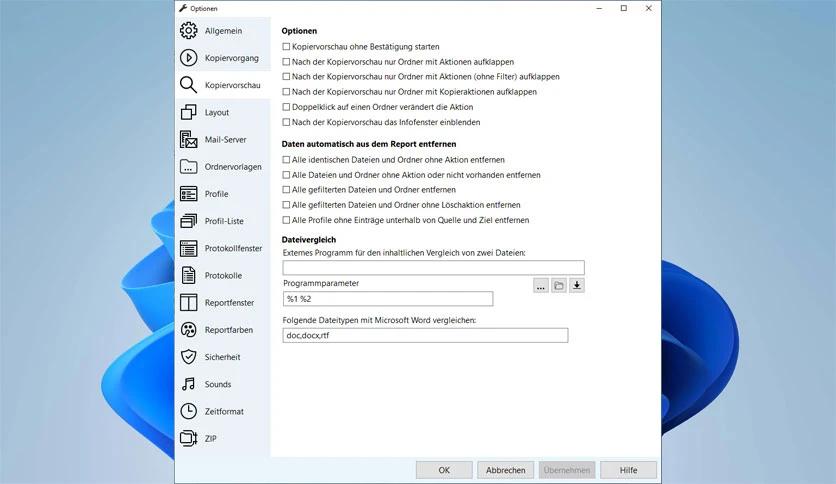Open the ZIP archive icon
Screen dimensions: 836x484
pyautogui.click(x=188, y=439)
